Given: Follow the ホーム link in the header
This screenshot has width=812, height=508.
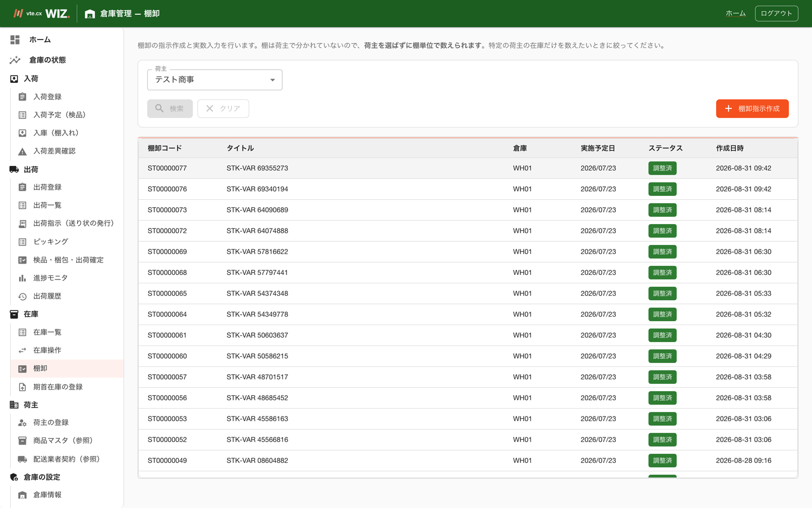Looking at the screenshot, I should 735,14.
